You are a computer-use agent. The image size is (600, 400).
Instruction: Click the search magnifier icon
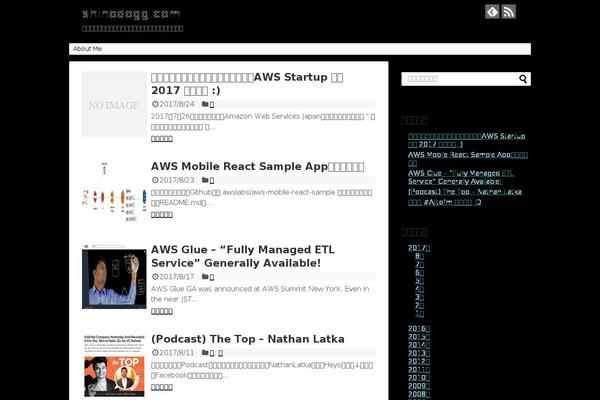click(x=523, y=79)
